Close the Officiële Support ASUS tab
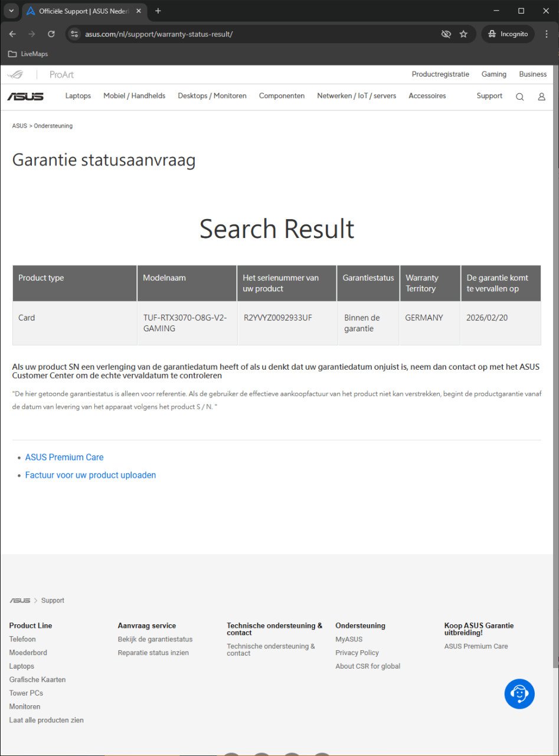The height and width of the screenshot is (756, 559). [139, 11]
